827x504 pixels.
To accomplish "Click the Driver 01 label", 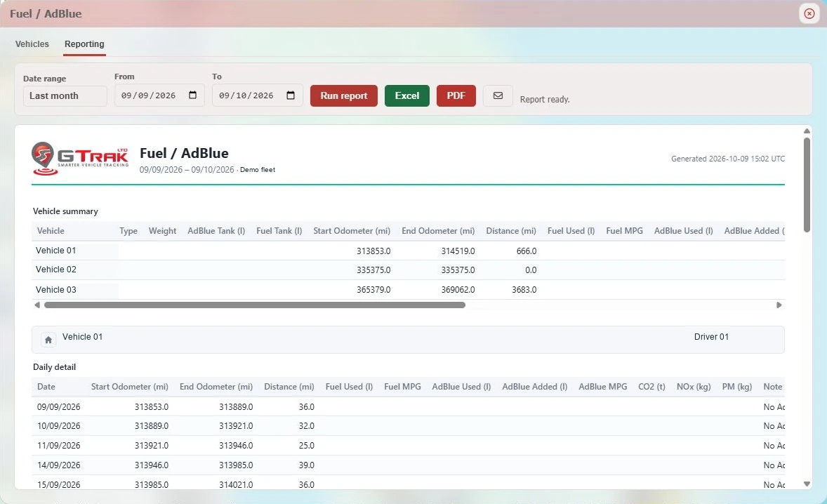I will [x=711, y=337].
